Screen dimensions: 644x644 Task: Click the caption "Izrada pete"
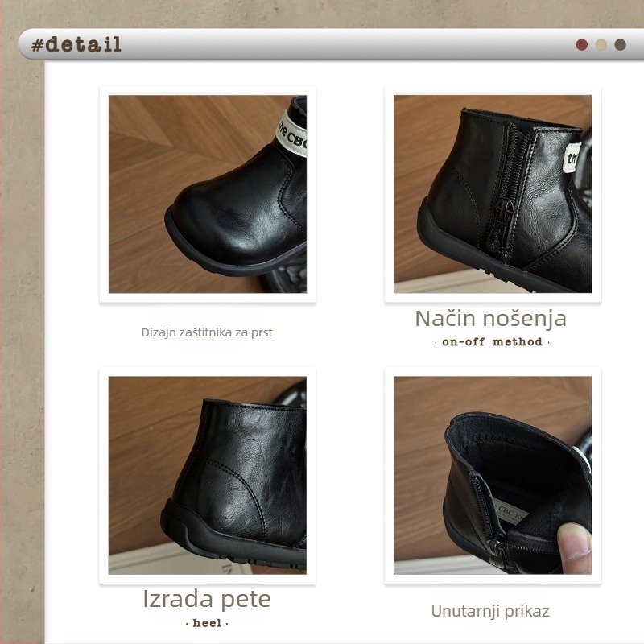pos(207,599)
